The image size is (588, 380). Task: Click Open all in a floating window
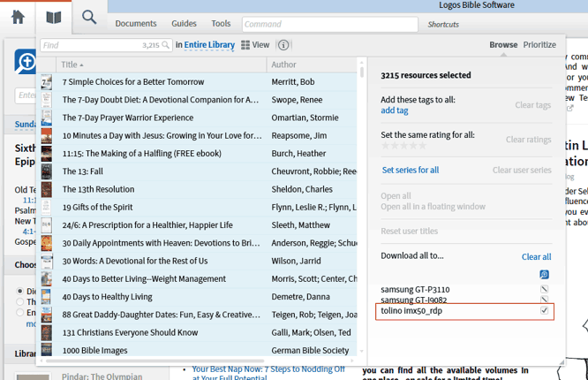pos(433,207)
